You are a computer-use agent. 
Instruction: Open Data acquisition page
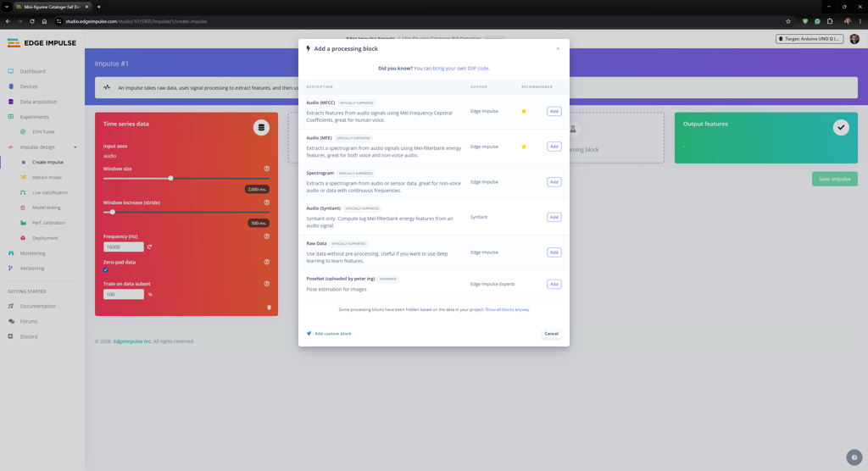click(x=38, y=102)
